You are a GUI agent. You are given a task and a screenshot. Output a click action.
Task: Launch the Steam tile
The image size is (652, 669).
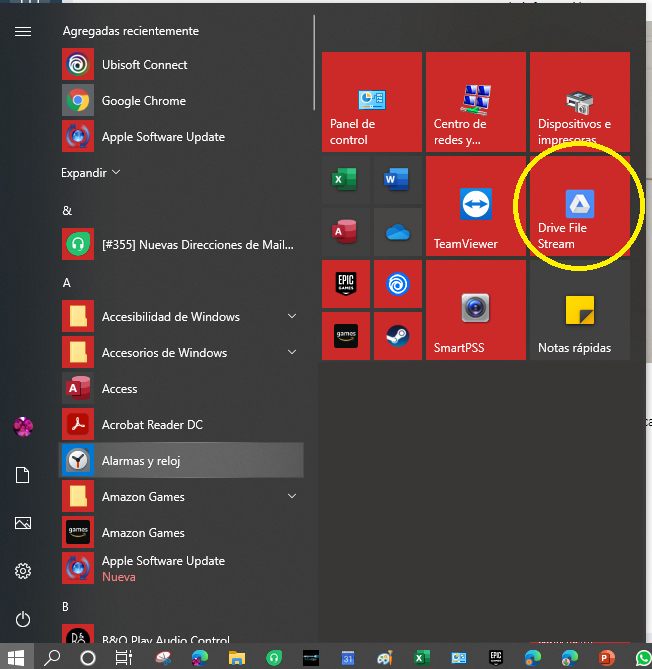click(x=398, y=336)
